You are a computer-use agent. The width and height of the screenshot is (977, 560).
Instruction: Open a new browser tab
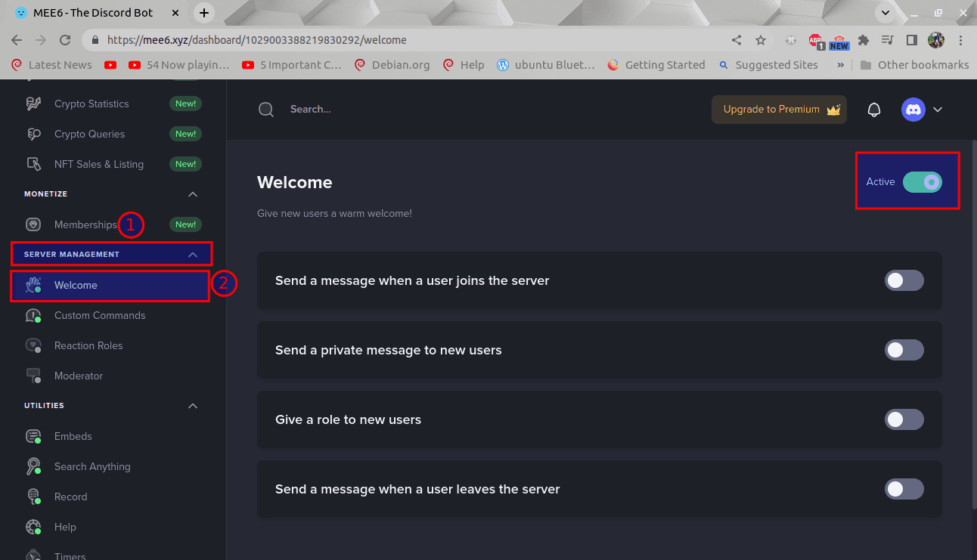204,13
